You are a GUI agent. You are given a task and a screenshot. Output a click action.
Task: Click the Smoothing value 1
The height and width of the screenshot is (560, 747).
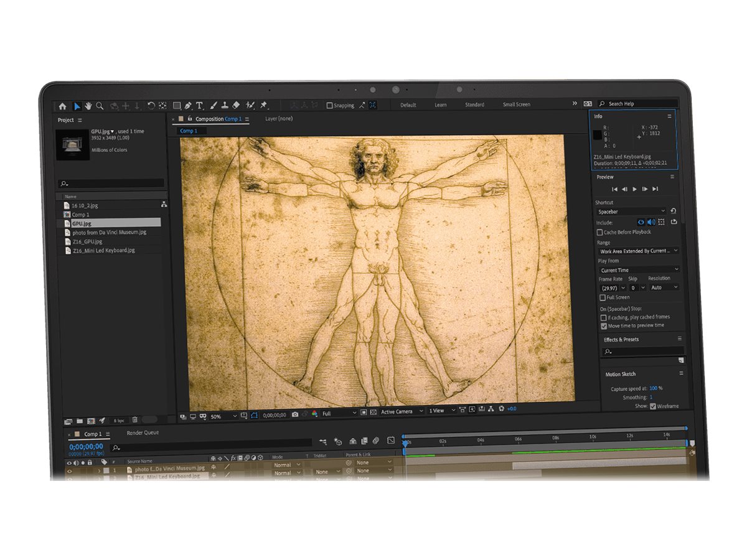[651, 397]
